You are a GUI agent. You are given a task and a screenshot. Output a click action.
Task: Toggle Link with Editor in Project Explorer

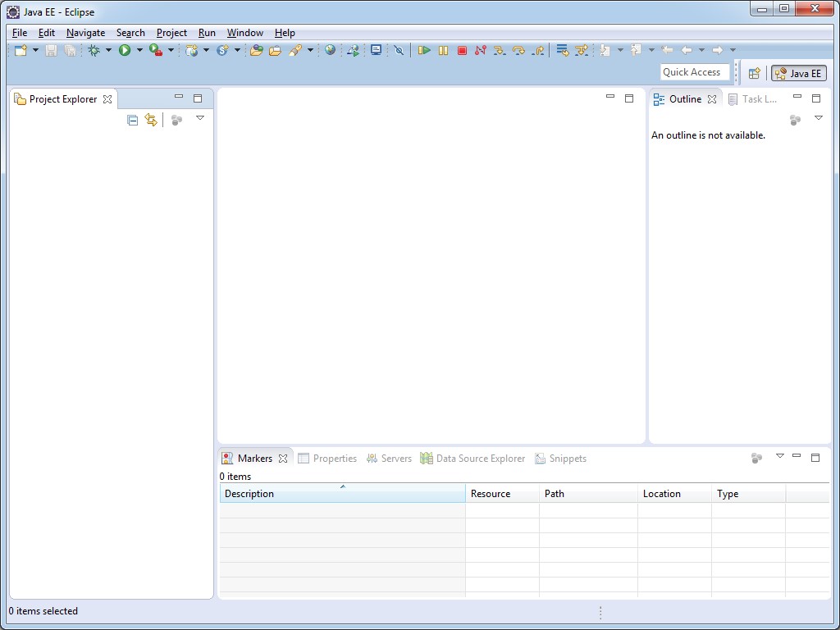(151, 120)
